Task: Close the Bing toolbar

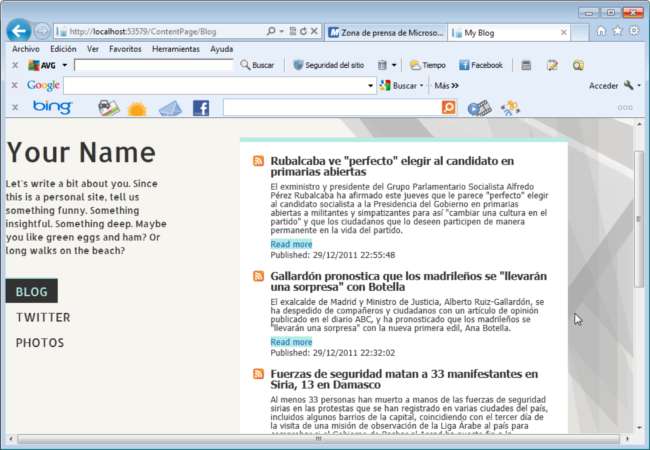Action: (15, 107)
